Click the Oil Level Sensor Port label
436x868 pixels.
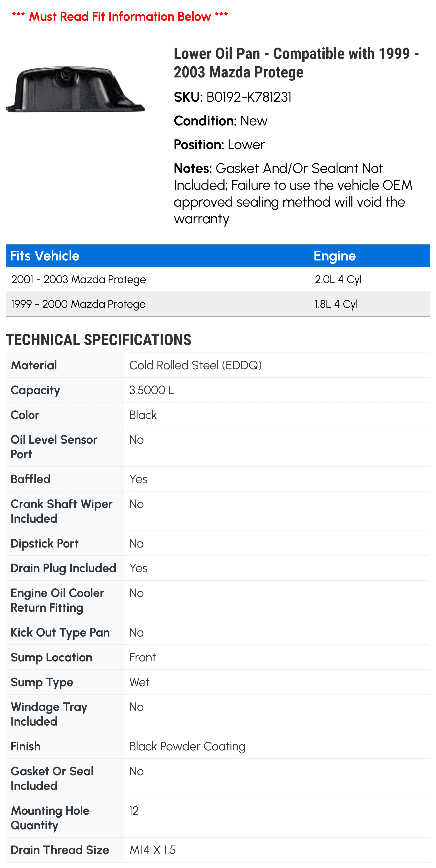tap(54, 447)
